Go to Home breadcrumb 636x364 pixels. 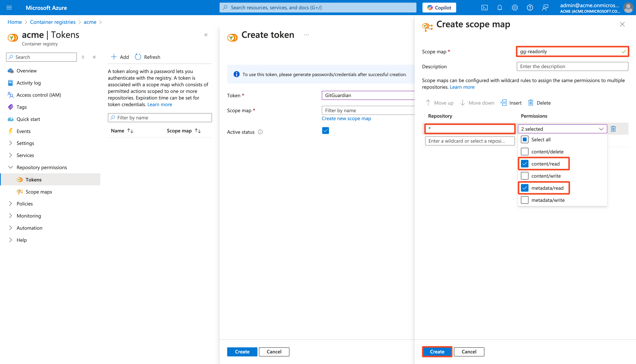pos(15,22)
